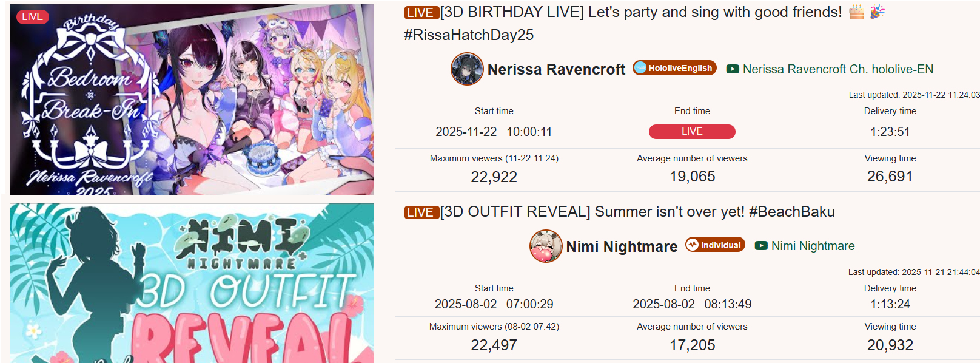980x363 pixels.
Task: Open the 3D BIRTHDAY LIVE stream title
Action: [641, 12]
